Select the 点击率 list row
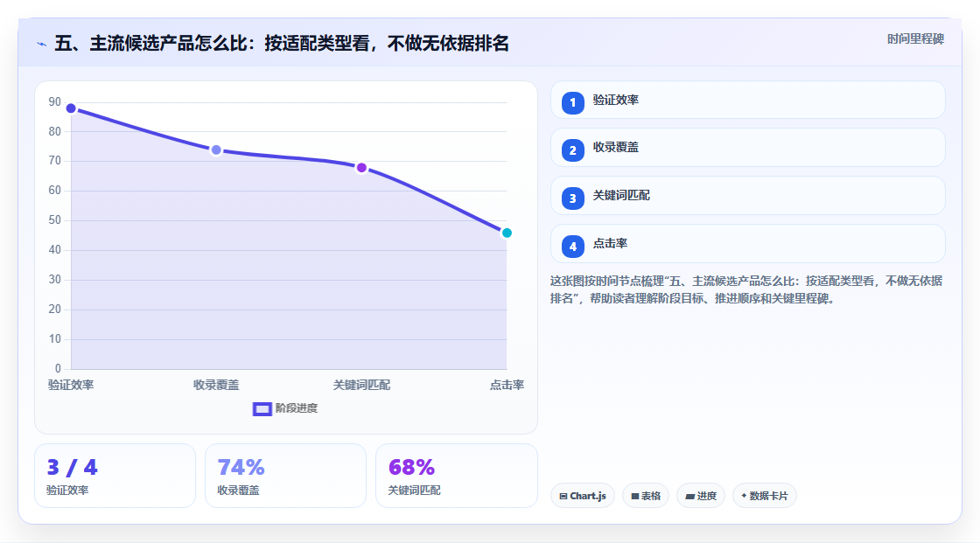980x543 pixels. click(747, 244)
